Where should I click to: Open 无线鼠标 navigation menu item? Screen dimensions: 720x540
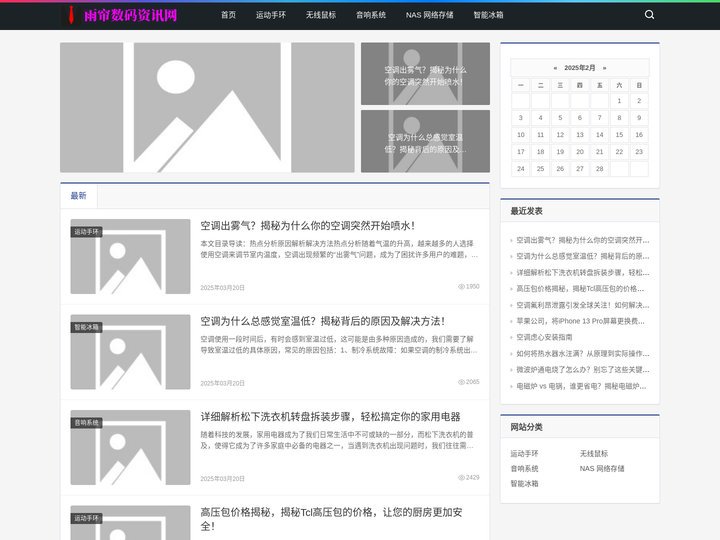pyautogui.click(x=321, y=15)
